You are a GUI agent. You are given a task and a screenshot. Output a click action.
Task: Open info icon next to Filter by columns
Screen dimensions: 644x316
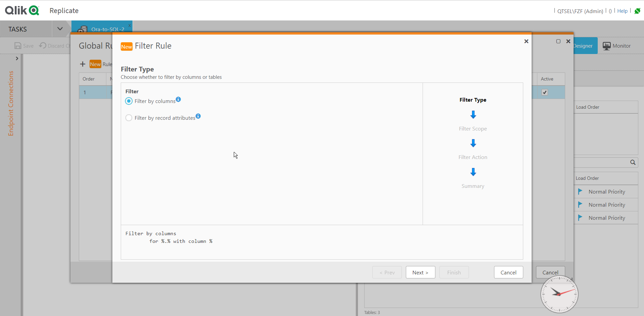(178, 99)
